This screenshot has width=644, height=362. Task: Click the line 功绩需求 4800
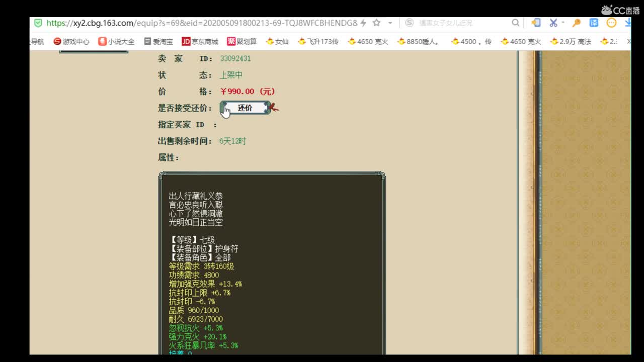pos(194,276)
